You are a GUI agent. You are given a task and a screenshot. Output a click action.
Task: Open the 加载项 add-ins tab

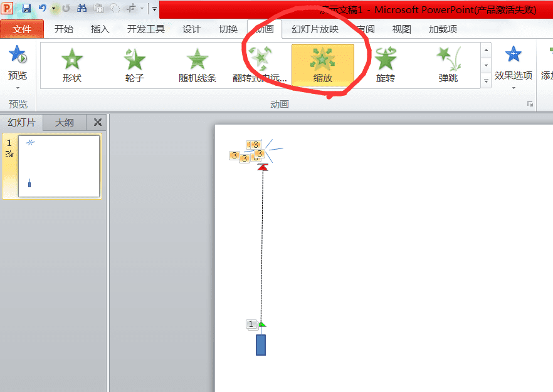(x=443, y=29)
